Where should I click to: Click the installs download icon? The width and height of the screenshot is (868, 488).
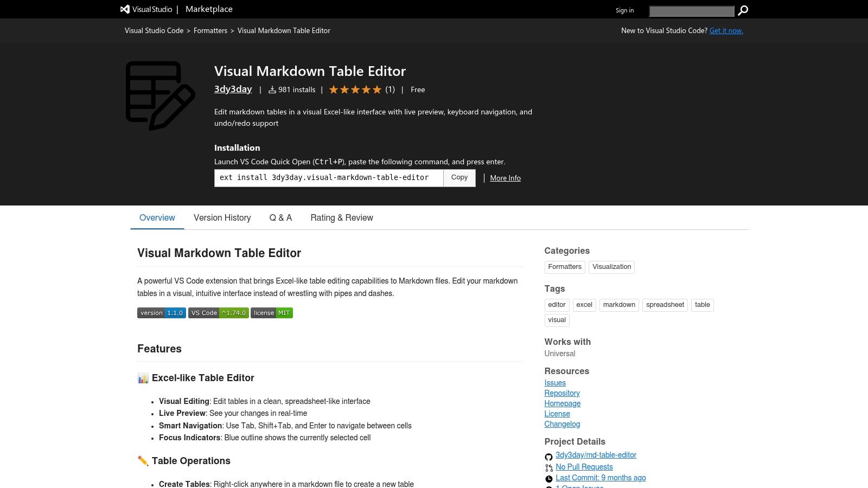[x=272, y=89]
